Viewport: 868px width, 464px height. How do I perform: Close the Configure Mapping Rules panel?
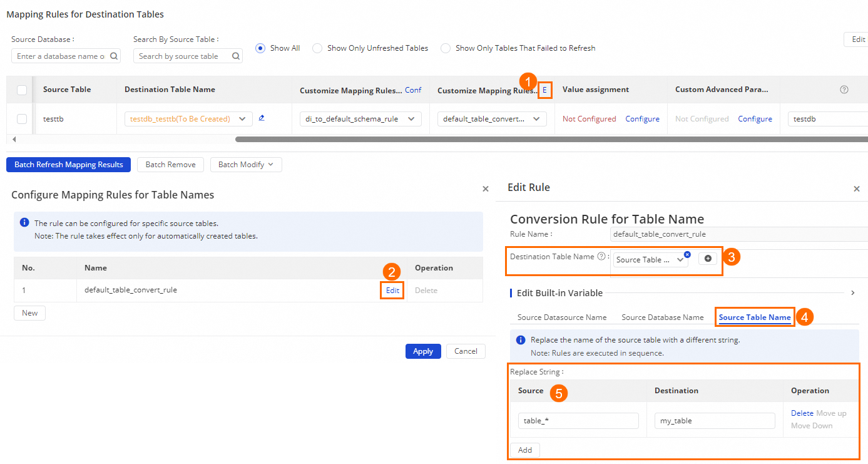tap(486, 188)
